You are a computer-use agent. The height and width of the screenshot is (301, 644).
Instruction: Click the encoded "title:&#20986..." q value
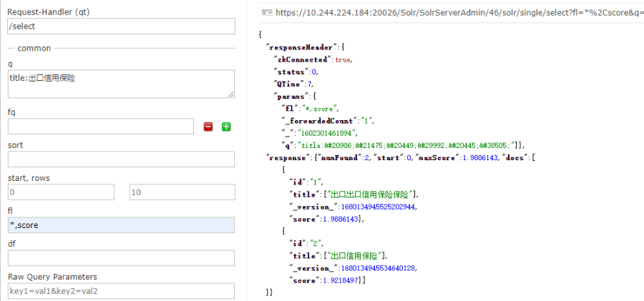[x=407, y=145]
